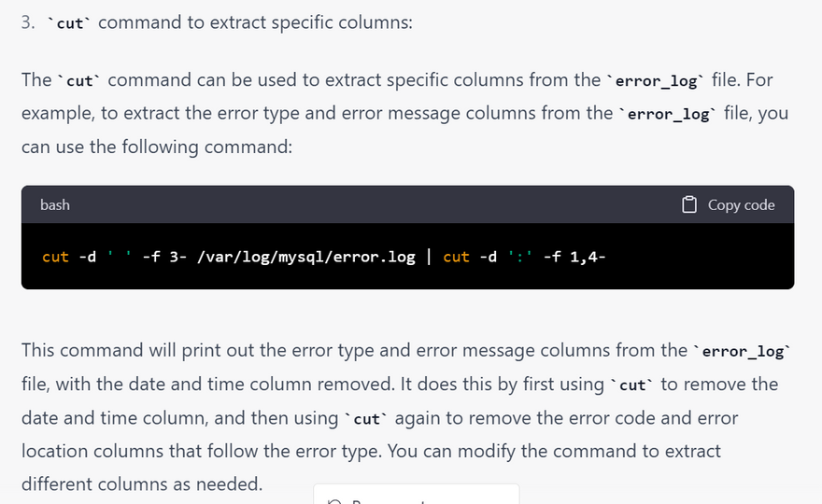
Task: Click the clipboard icon in code header
Action: tap(689, 204)
